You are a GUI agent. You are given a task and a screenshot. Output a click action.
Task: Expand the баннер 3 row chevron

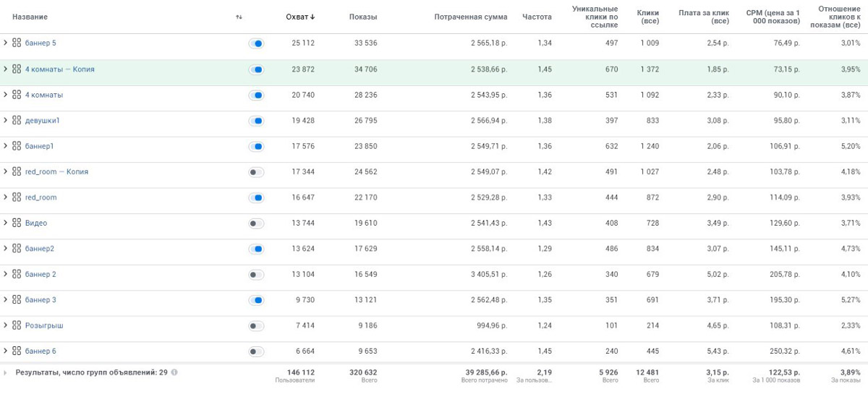(6, 300)
